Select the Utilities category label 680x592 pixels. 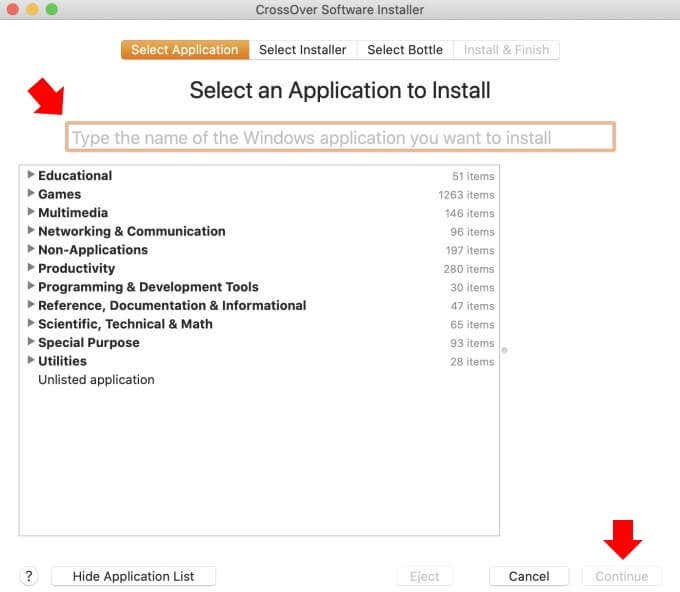click(62, 361)
